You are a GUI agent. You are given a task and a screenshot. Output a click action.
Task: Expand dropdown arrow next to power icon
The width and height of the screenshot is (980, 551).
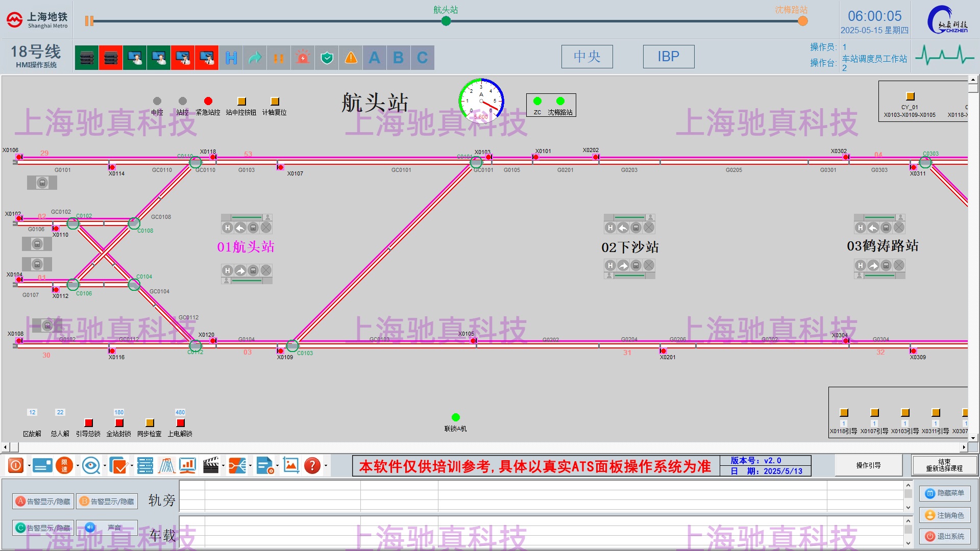coord(29,465)
